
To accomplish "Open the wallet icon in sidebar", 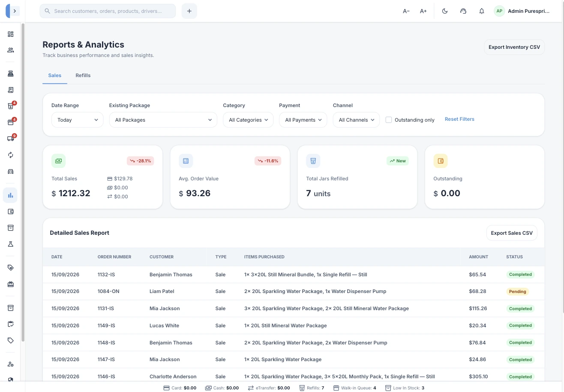I will pyautogui.click(x=11, y=212).
